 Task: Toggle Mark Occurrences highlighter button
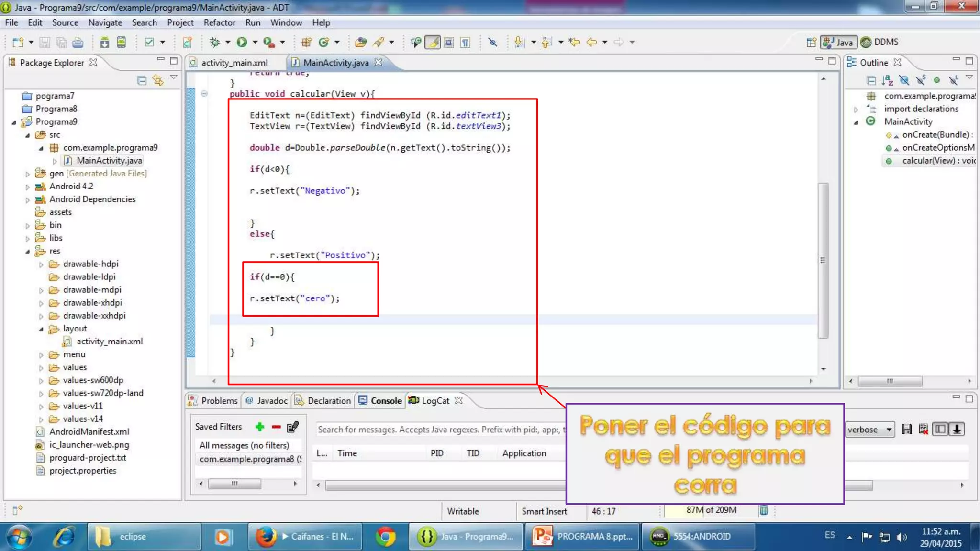click(x=432, y=42)
